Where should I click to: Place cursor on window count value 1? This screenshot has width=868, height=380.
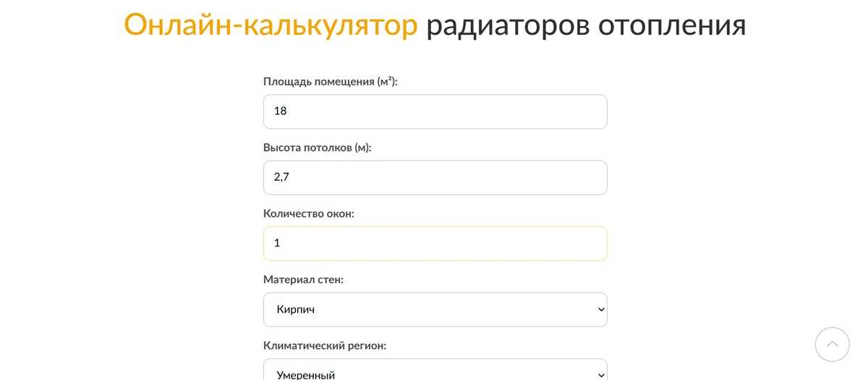pos(277,243)
